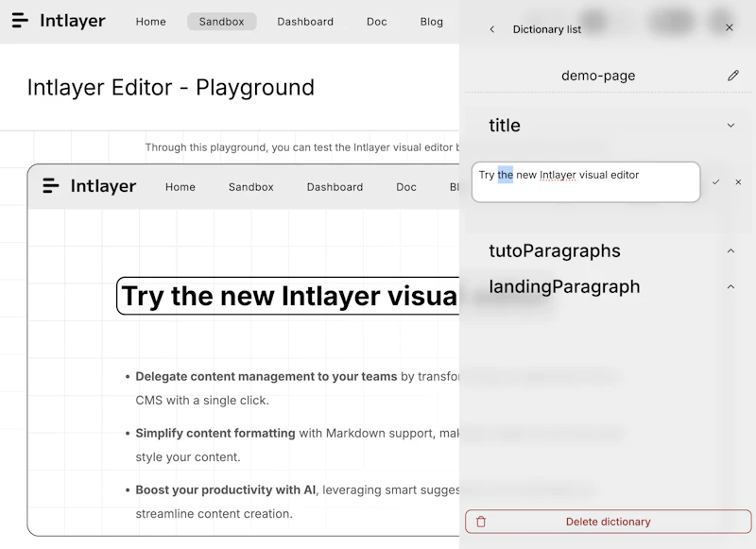Image resolution: width=756 pixels, height=549 pixels.
Task: Edit the demo-page dictionary with pencil icon
Action: 733,76
